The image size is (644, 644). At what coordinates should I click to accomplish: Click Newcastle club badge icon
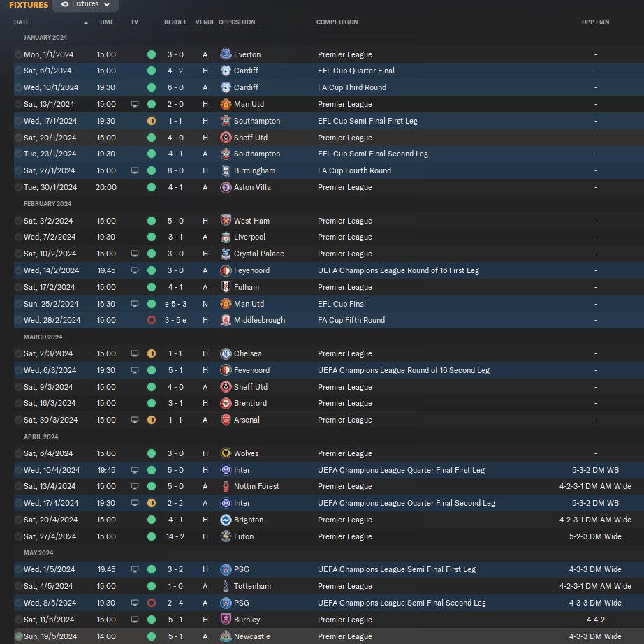click(226, 636)
